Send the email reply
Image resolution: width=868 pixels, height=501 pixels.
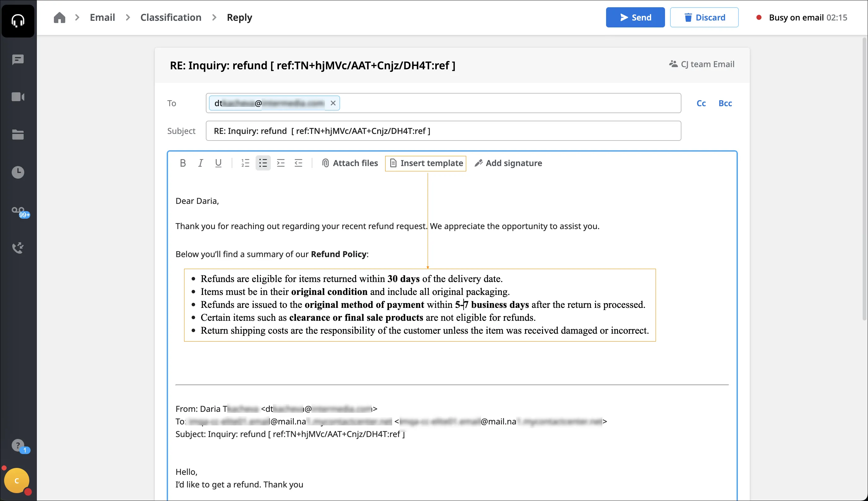click(x=635, y=17)
